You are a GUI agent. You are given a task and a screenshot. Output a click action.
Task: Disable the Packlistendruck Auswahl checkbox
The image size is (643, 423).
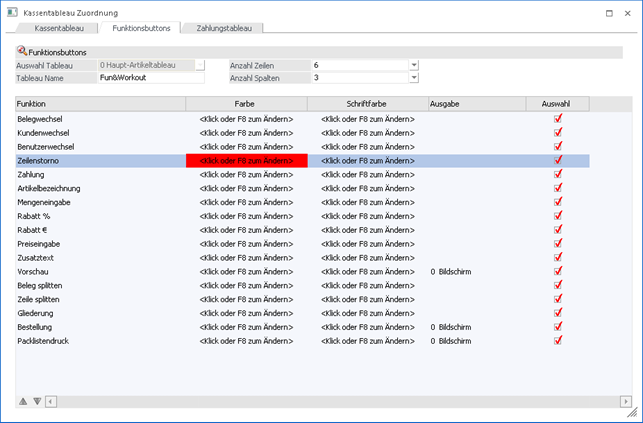tap(558, 340)
